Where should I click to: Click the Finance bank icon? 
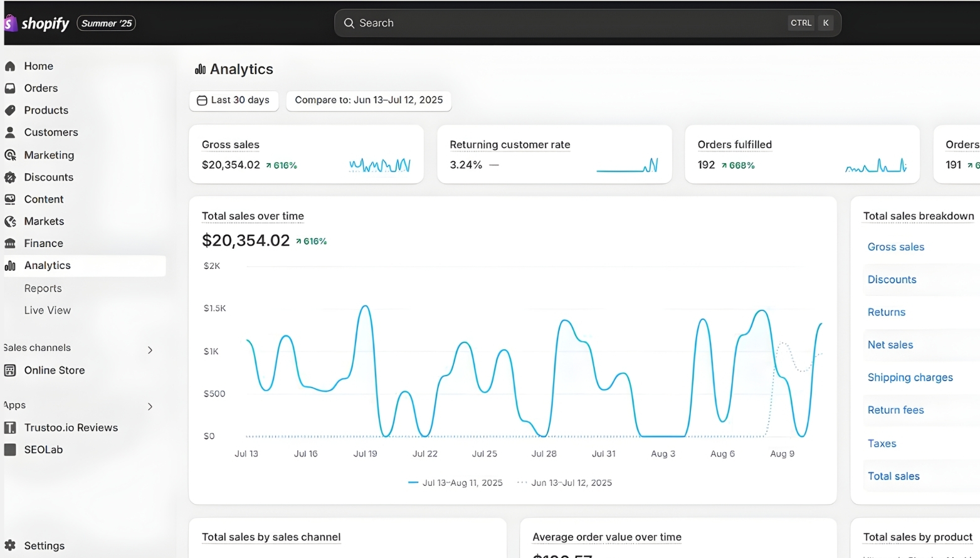10,243
